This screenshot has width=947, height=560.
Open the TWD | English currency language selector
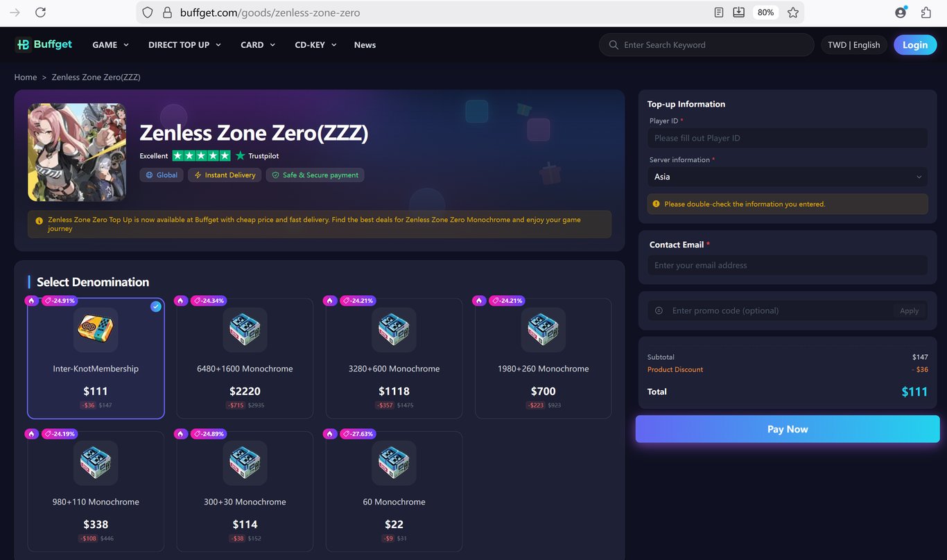[853, 45]
